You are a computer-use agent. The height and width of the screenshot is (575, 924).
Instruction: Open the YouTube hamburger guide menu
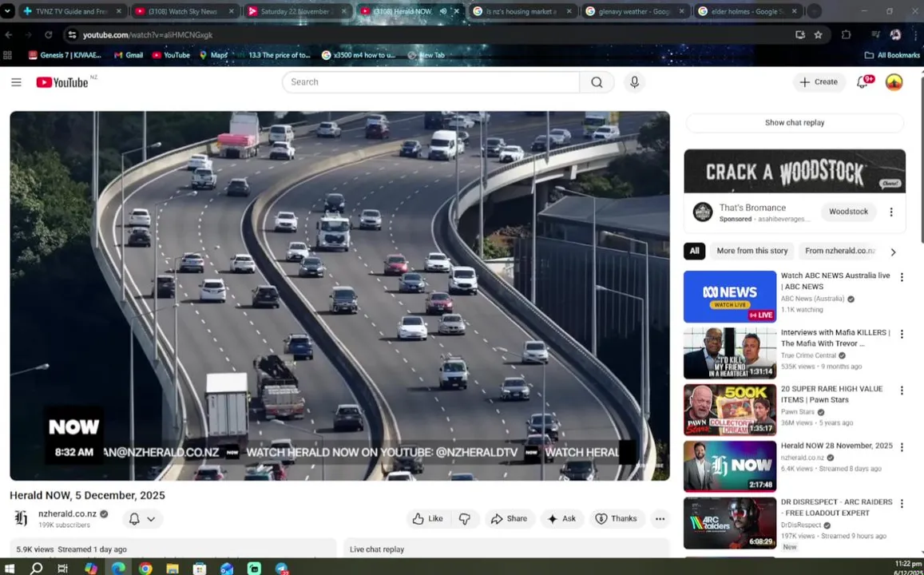(16, 82)
